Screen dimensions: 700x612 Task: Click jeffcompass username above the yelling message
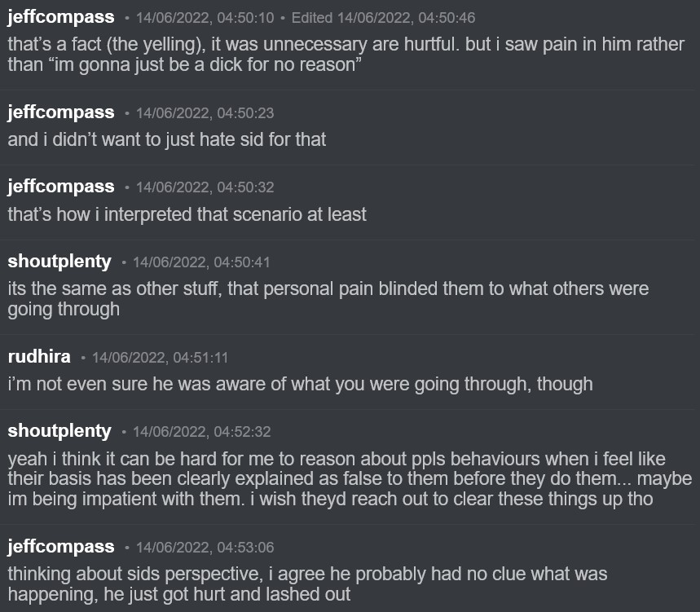tap(61, 17)
